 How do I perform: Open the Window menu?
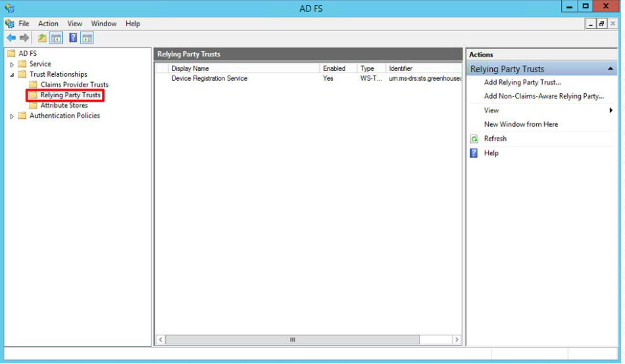click(104, 24)
